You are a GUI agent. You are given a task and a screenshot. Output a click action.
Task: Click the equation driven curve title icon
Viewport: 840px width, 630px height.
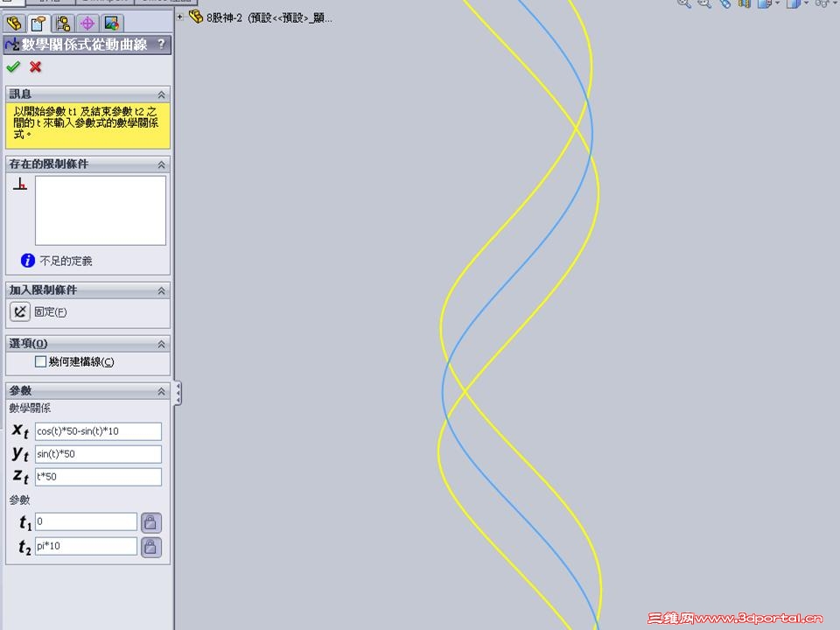(x=12, y=45)
